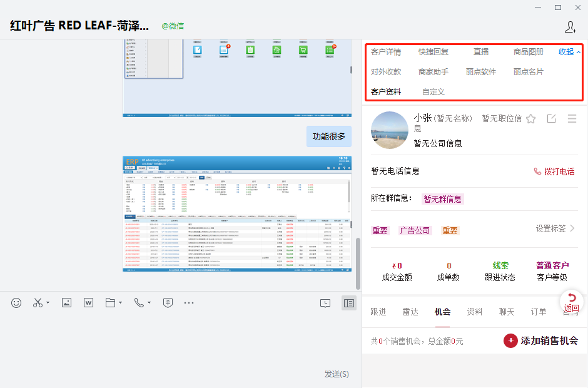Screen dimensions: 588x388
Task: Open the emoji picker in chat toolbar
Action: (x=16, y=303)
